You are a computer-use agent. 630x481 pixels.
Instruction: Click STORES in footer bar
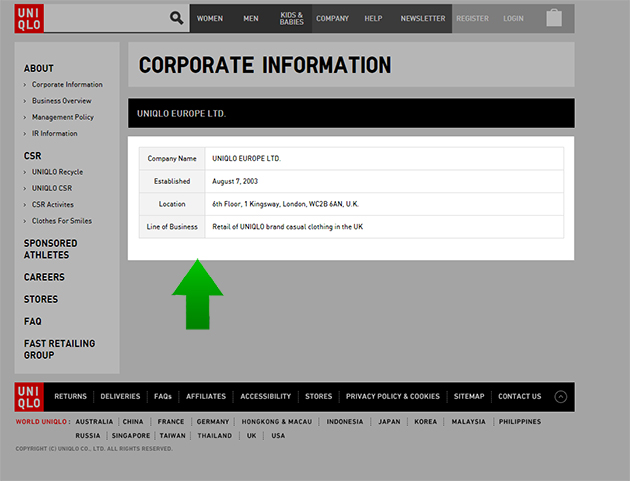pyautogui.click(x=319, y=397)
